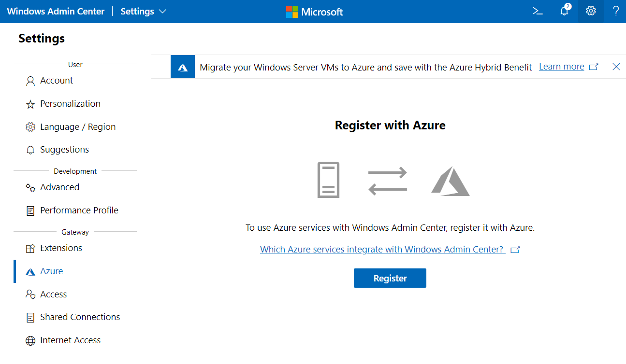Expand the Settings dropdown in header

click(143, 12)
